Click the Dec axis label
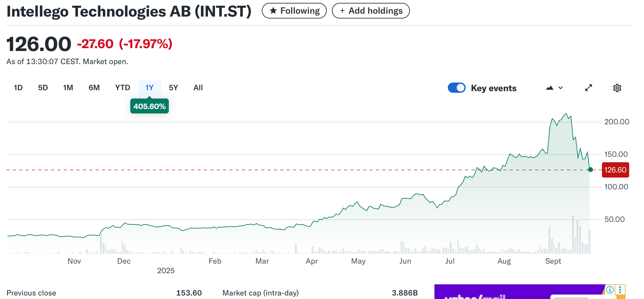Image resolution: width=644 pixels, height=299 pixels. click(x=124, y=261)
